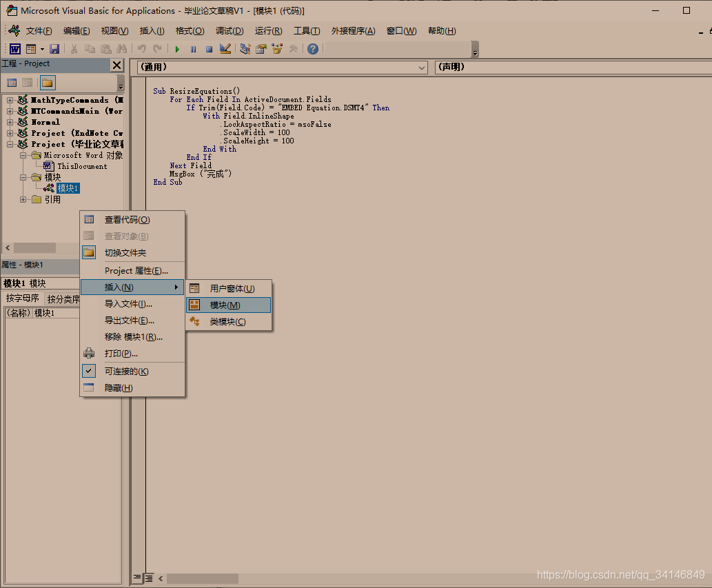Viewport: 712px width, 588px height.
Task: Open the 调试(D) menu
Action: click(x=230, y=31)
